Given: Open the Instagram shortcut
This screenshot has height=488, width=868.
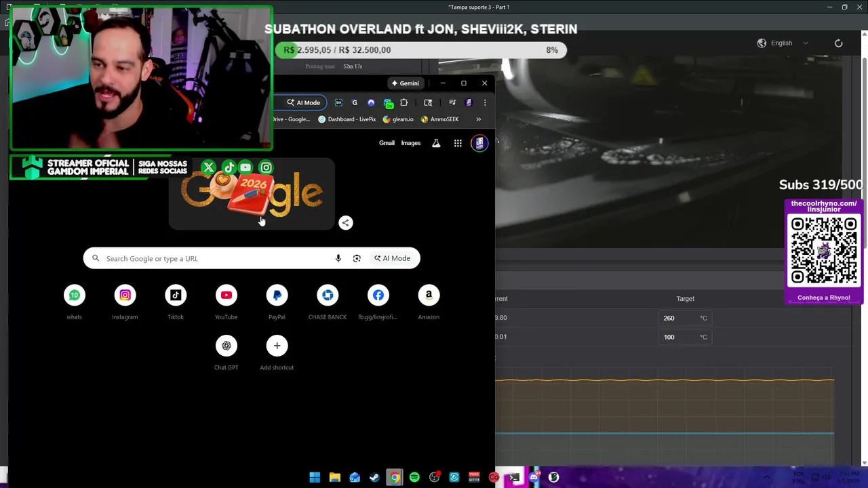Looking at the screenshot, I should (125, 302).
